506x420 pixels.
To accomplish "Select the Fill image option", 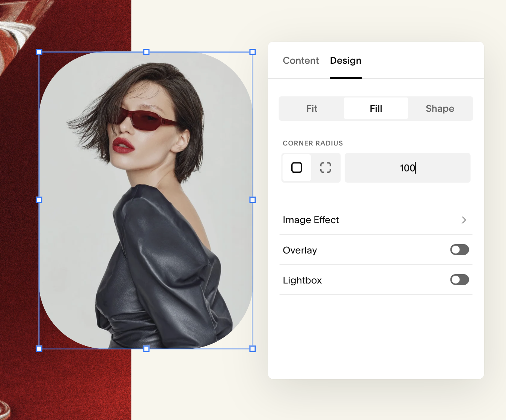I will [376, 108].
